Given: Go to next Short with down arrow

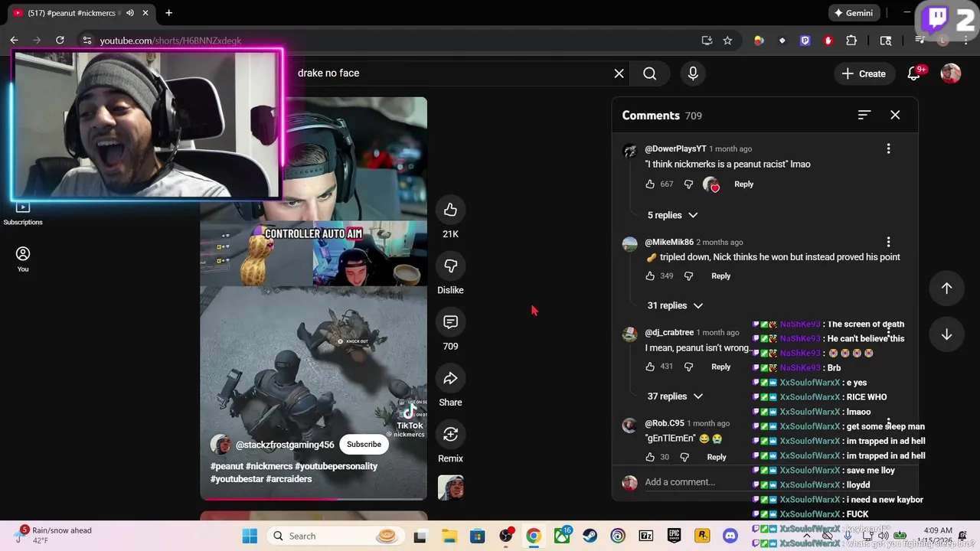Looking at the screenshot, I should pos(946,334).
